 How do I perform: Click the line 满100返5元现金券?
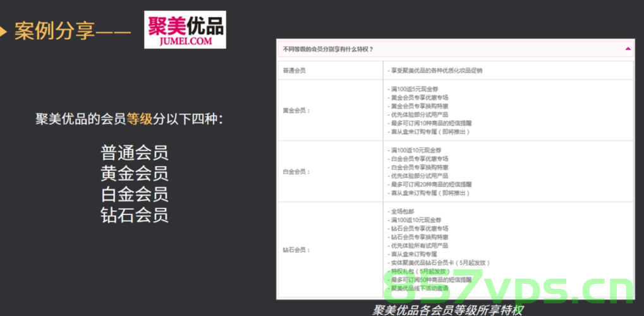[x=414, y=88]
